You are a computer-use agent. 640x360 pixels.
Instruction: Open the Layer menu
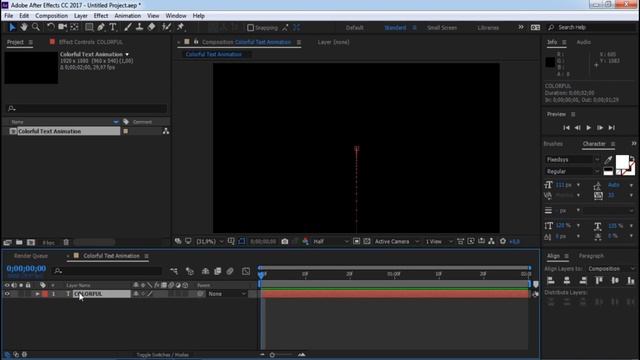(80, 16)
